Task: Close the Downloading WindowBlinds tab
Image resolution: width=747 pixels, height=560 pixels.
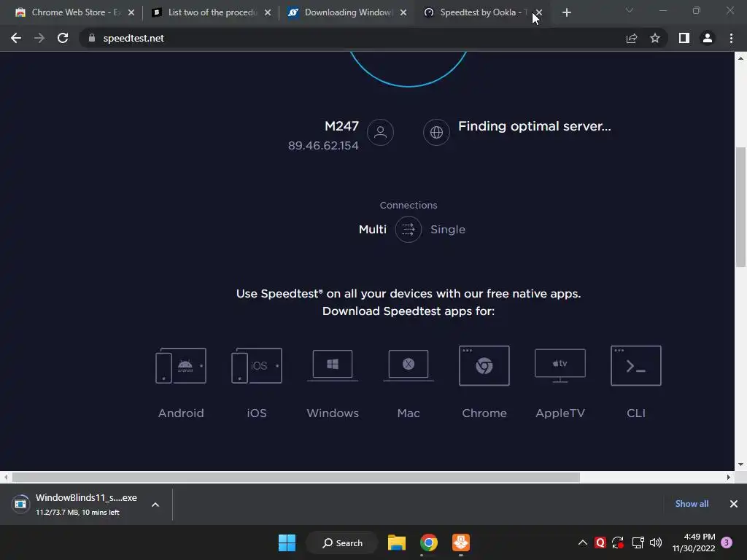Action: pos(403,12)
